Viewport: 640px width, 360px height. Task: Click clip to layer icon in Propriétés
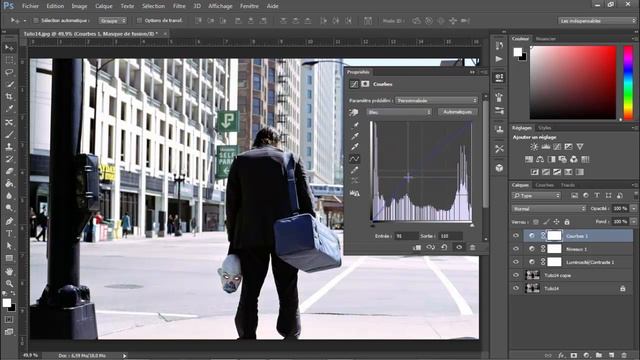(x=417, y=247)
